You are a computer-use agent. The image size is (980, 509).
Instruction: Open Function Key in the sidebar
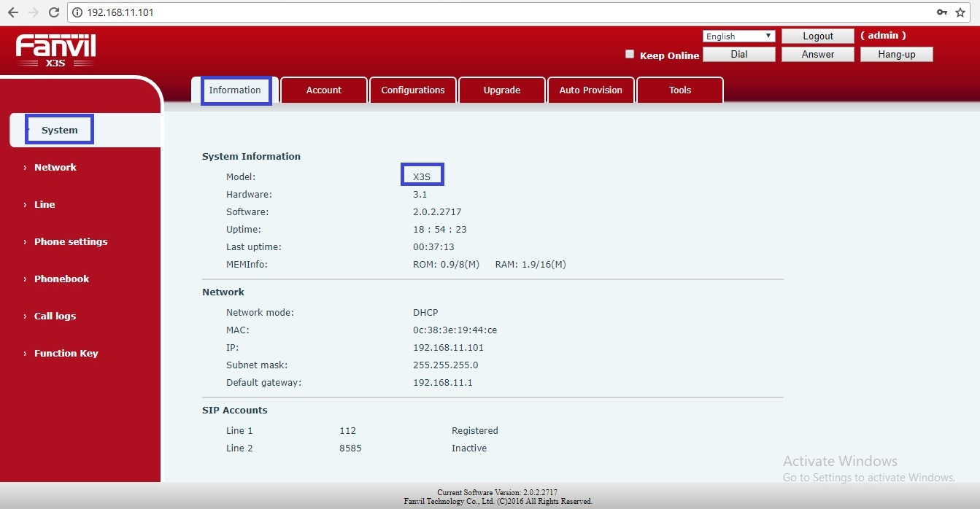[66, 353]
